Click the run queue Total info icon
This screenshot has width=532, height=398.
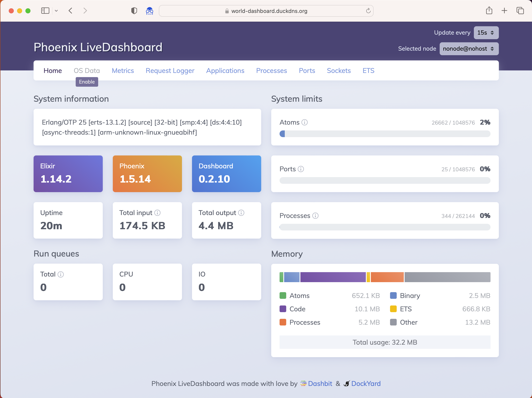click(x=61, y=274)
